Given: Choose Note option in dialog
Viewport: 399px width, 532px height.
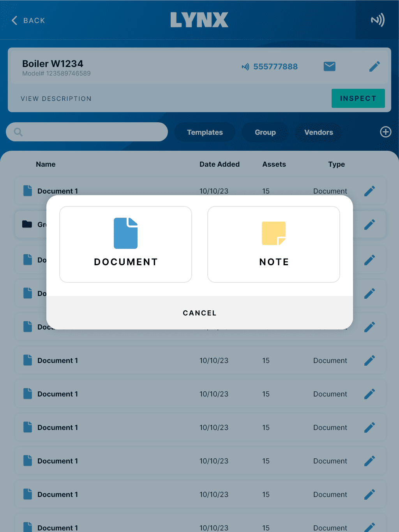Looking at the screenshot, I should click(x=274, y=244).
